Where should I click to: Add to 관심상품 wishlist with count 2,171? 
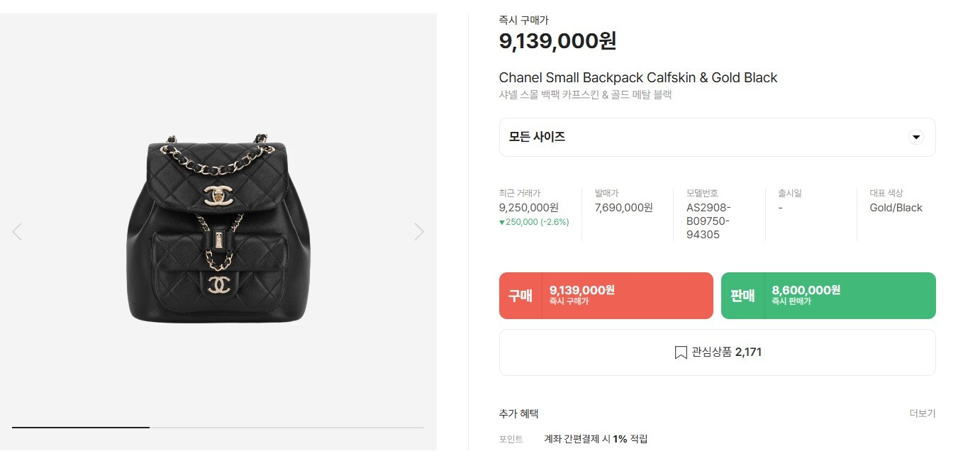coord(717,352)
